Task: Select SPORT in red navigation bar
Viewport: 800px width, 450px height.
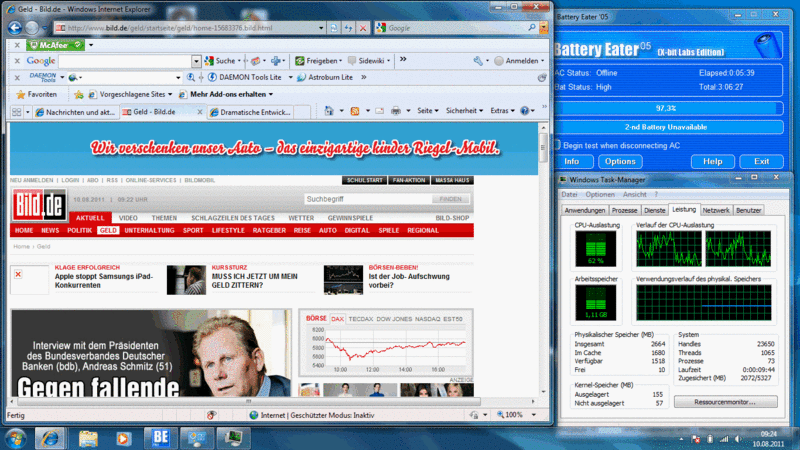Action: pyautogui.click(x=193, y=231)
